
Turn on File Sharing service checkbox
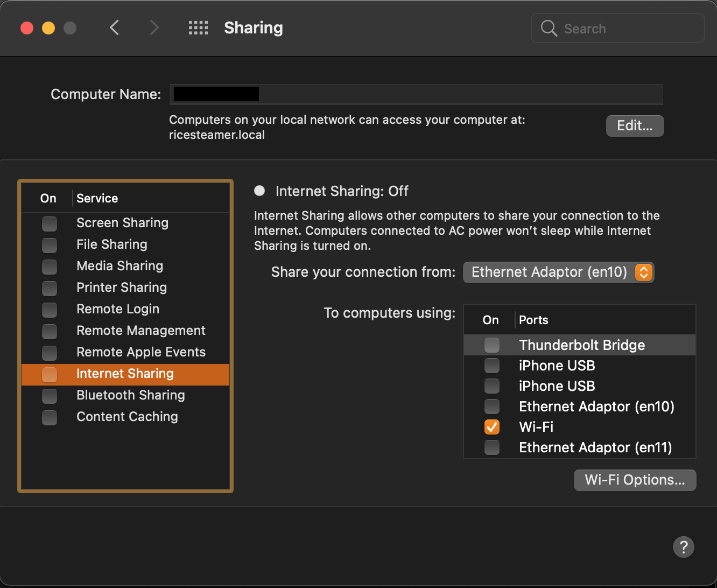50,245
